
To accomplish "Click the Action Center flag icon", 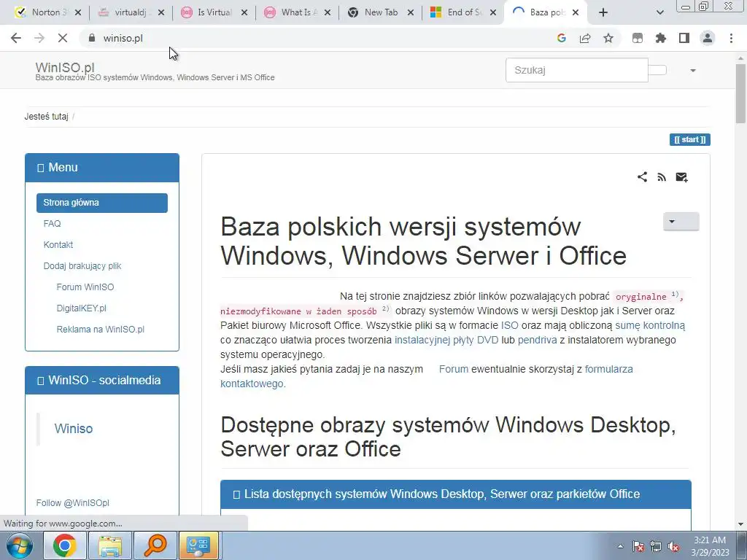I will [x=638, y=546].
